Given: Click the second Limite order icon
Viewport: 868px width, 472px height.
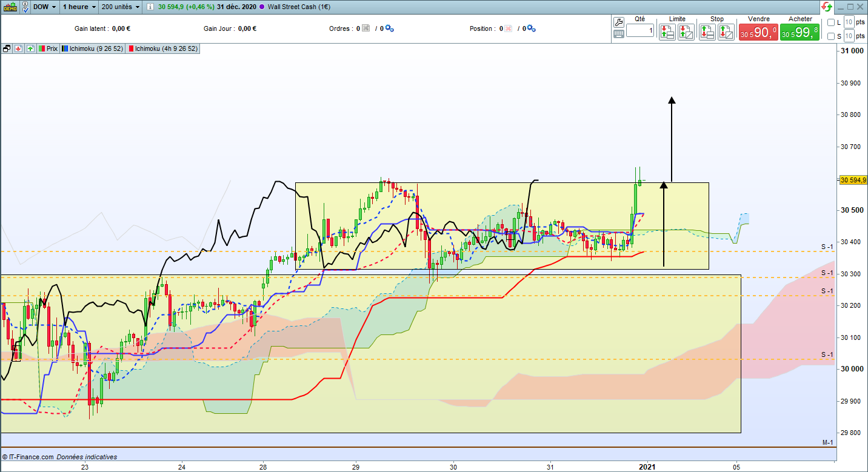Looking at the screenshot, I should (686, 32).
